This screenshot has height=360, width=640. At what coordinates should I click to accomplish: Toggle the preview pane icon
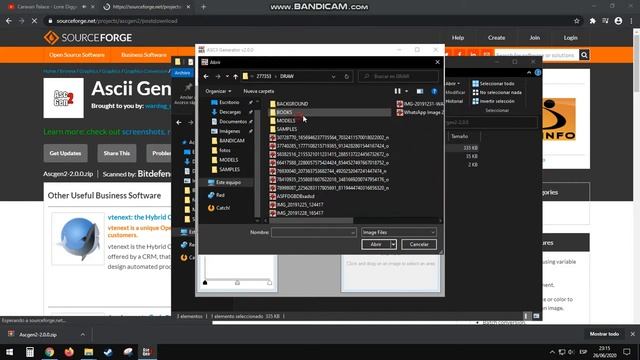point(420,91)
